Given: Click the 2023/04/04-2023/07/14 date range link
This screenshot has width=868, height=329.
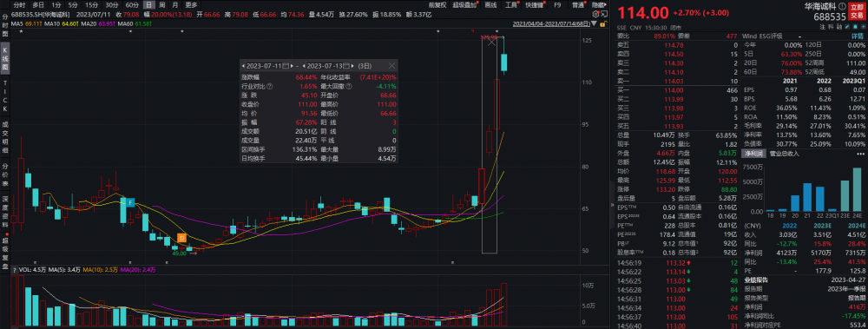Looking at the screenshot, I should pyautogui.click(x=551, y=23).
